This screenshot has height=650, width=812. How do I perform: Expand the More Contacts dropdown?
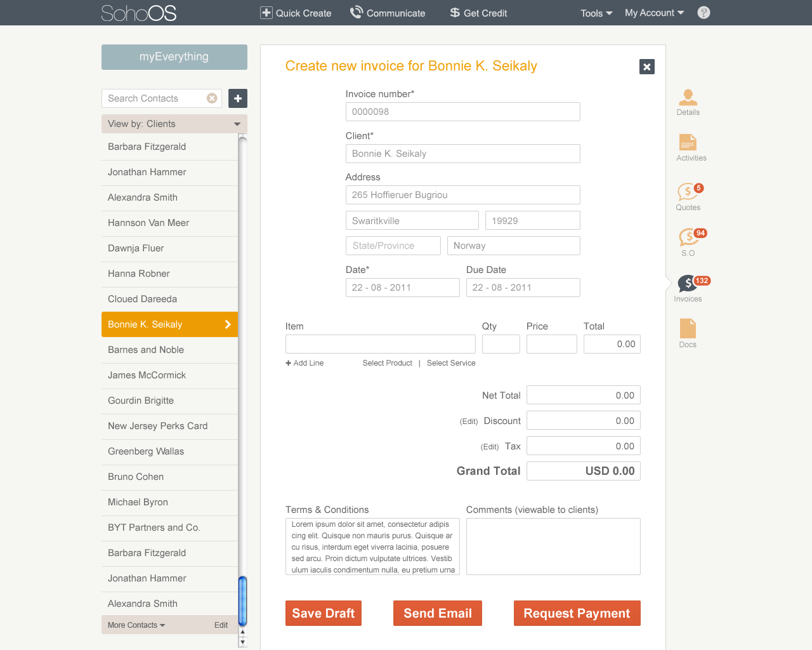pyautogui.click(x=136, y=625)
